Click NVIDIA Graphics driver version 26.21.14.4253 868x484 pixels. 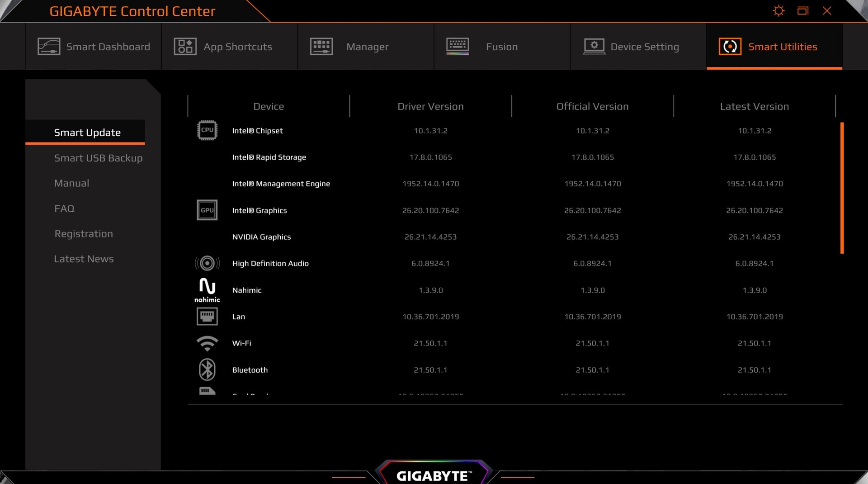[430, 237]
